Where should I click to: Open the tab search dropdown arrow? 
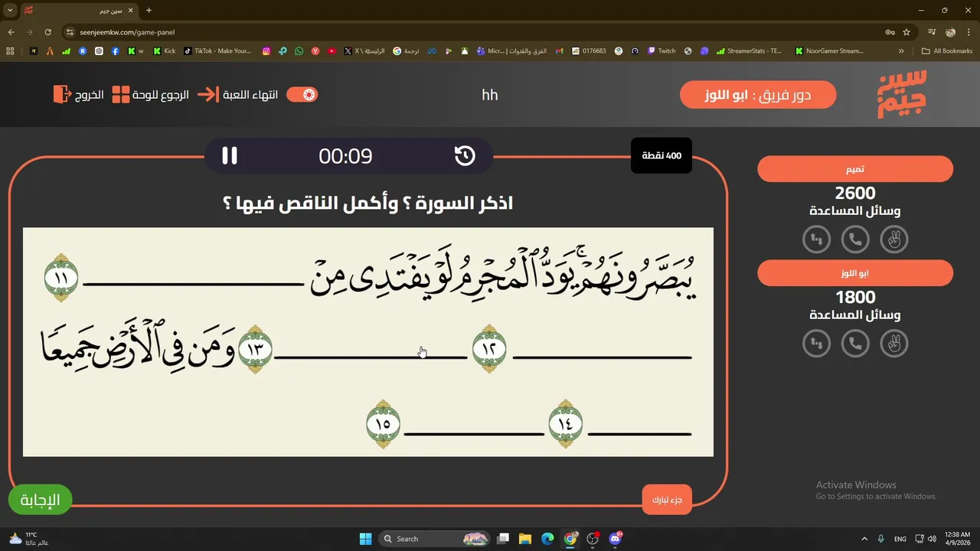click(x=10, y=11)
